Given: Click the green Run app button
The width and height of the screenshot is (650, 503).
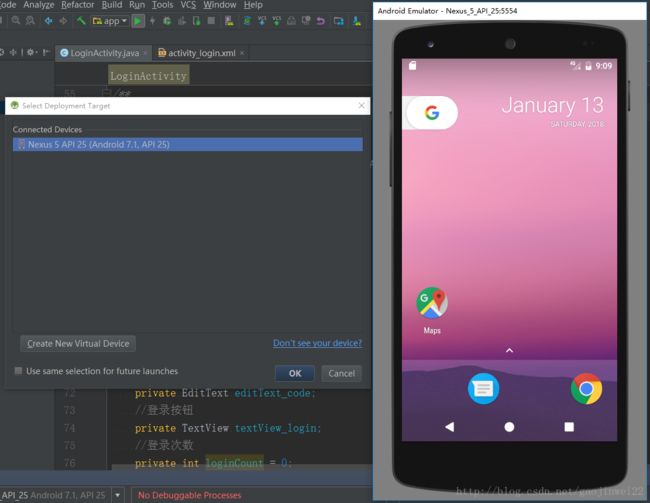Looking at the screenshot, I should 138,21.
